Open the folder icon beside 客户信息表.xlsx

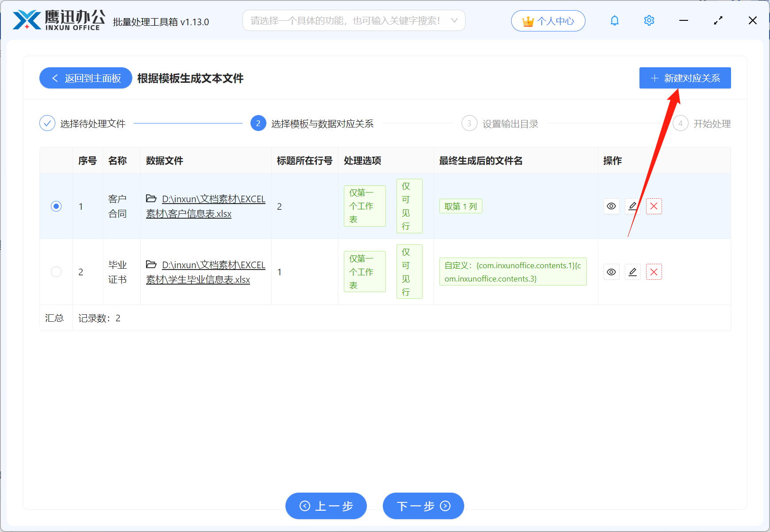(151, 199)
